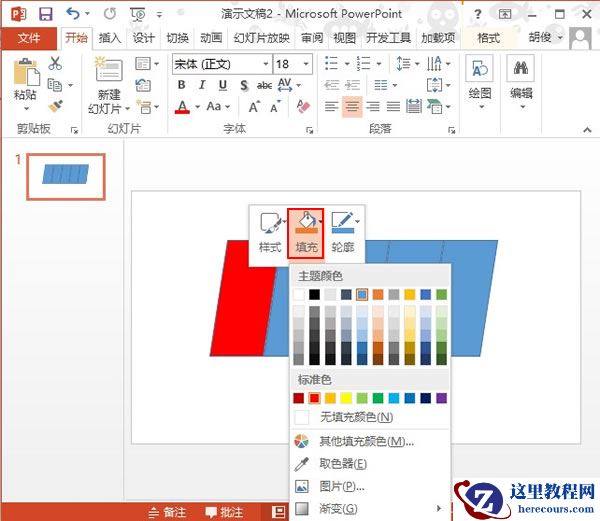Decrease font size with smaller A

[x=276, y=107]
